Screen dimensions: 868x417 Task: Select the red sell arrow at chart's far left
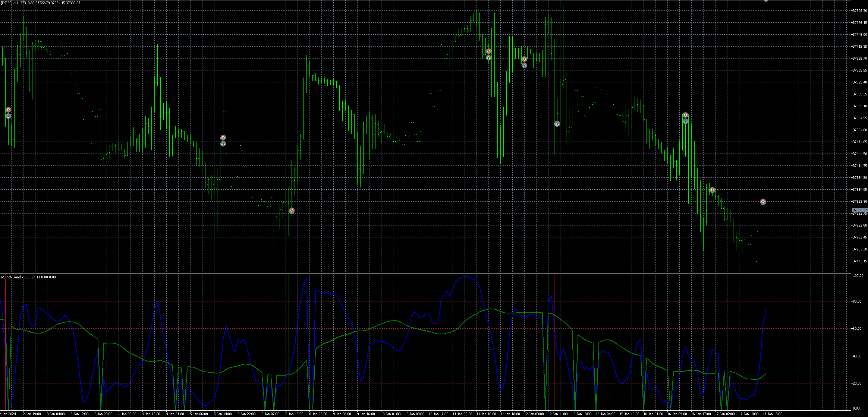pos(8,110)
